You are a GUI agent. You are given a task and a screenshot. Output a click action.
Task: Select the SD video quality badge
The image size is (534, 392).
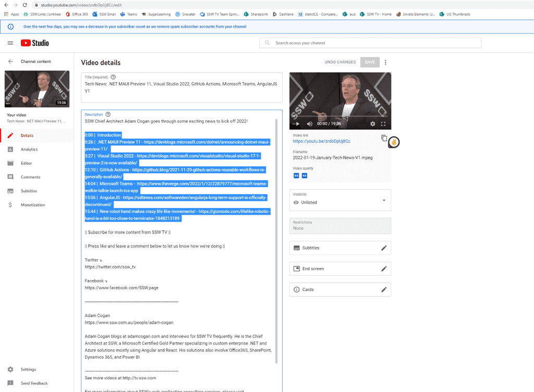tap(297, 176)
